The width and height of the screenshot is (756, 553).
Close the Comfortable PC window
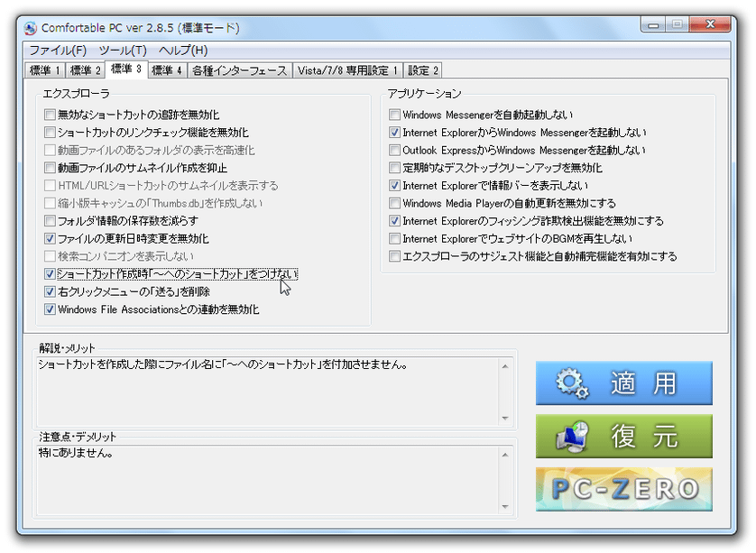tap(710, 24)
